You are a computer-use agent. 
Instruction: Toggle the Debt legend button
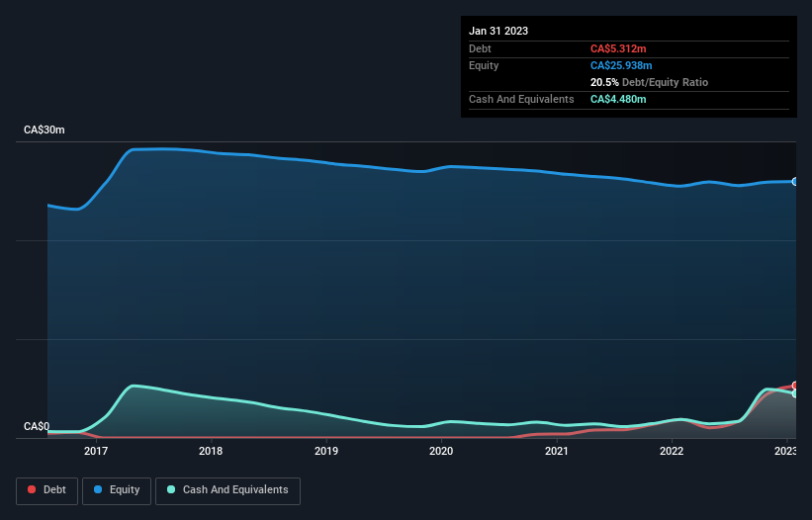(x=47, y=490)
